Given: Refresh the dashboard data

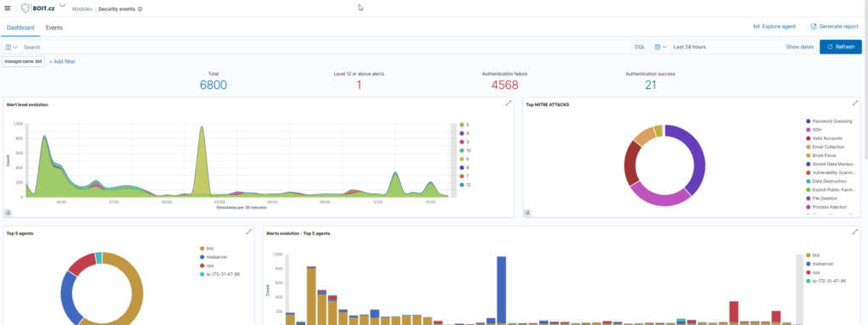Looking at the screenshot, I should [840, 48].
